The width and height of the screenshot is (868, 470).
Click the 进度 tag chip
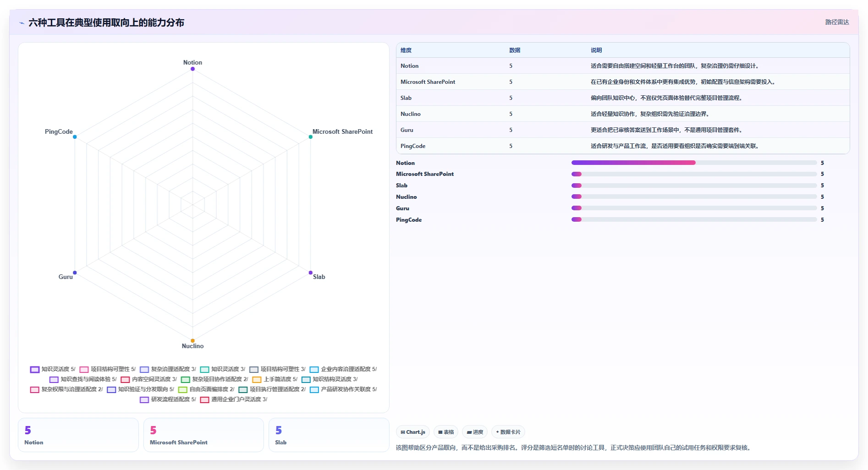(475, 432)
